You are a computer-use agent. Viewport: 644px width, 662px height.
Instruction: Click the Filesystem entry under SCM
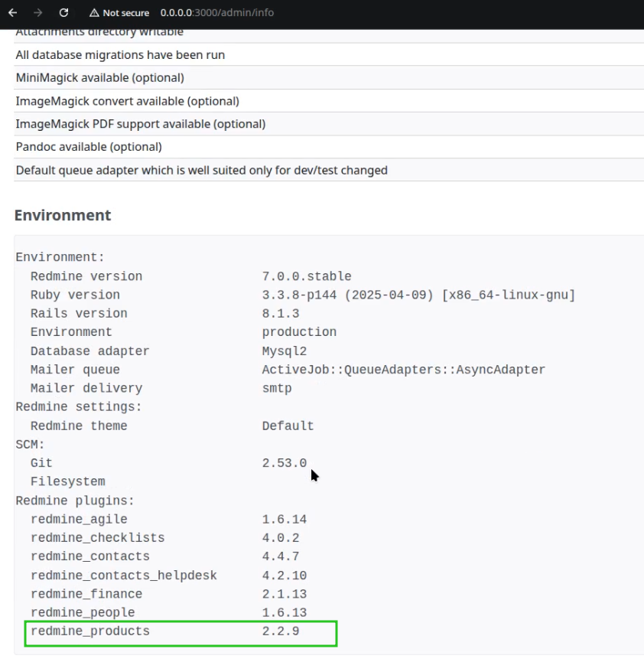tap(67, 481)
